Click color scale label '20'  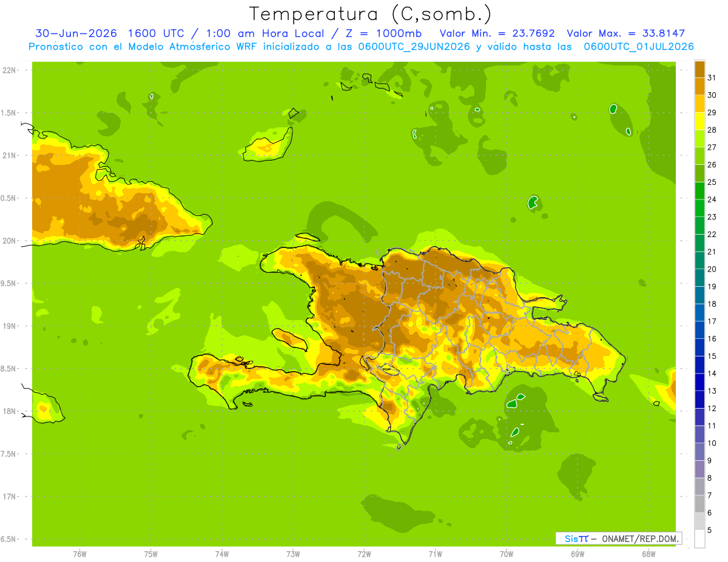coord(712,269)
